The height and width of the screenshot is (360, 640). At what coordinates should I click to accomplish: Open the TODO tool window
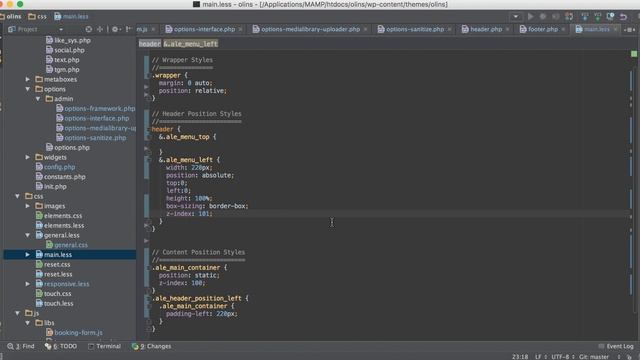click(60, 347)
